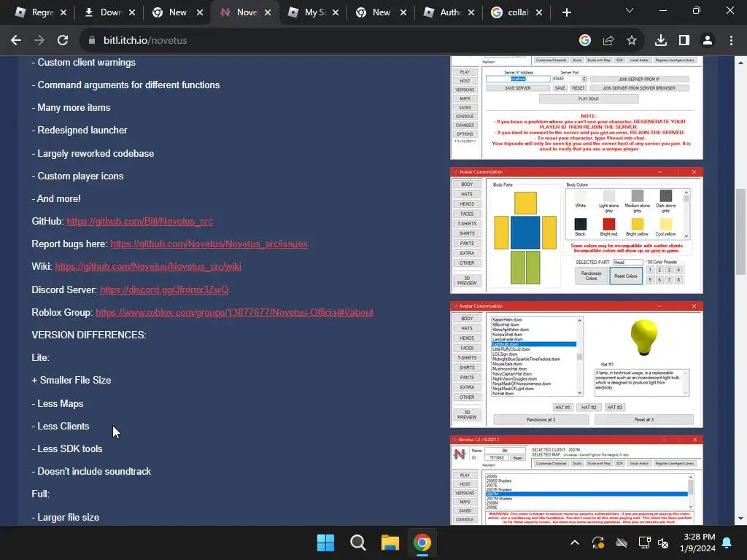The width and height of the screenshot is (747, 560).
Task: Click scrollbar down arrow
Action: pyautogui.click(x=740, y=518)
